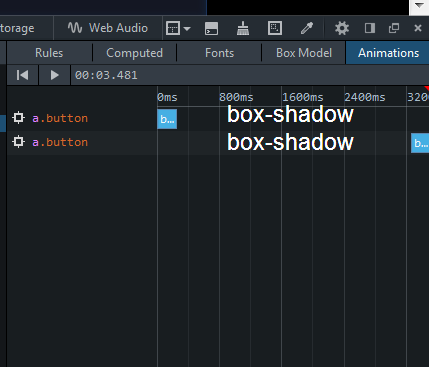Select node target icon of first a.button

click(x=18, y=118)
